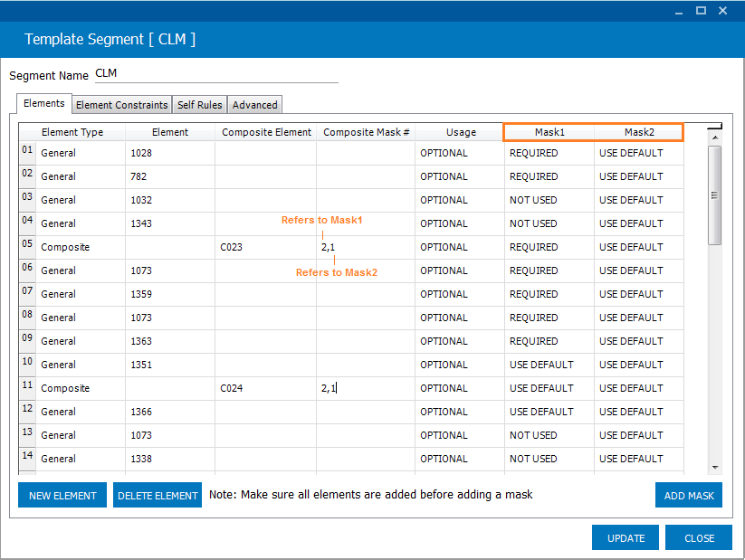Click element 1032 cell in row 03
Image resolution: width=745 pixels, height=560 pixels.
point(170,200)
